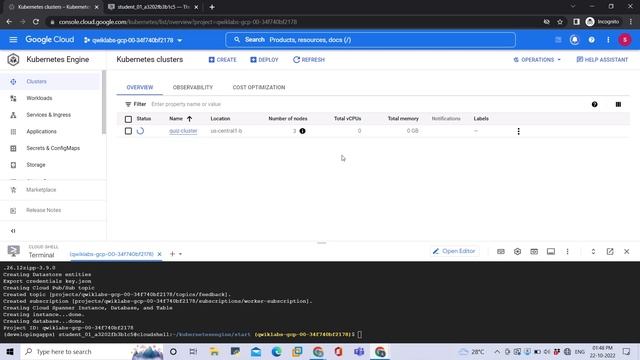Close the Cloud Shell terminal session tab
Viewport: 640px width, 360px height.
160,254
